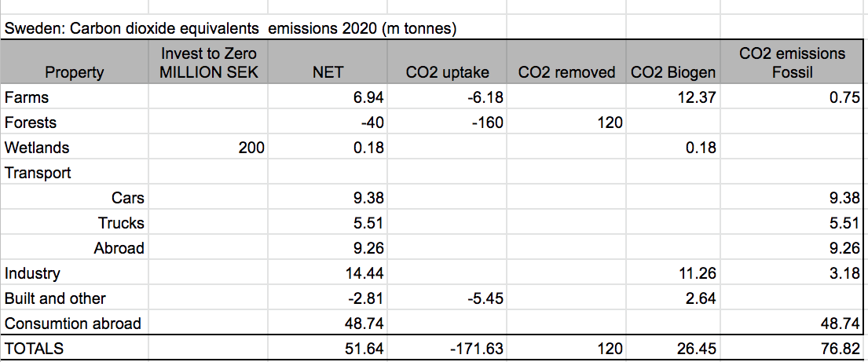This screenshot has width=868, height=362.
Task: Select the Industry CO2 Biogen value 11.26
Action: coord(698,273)
